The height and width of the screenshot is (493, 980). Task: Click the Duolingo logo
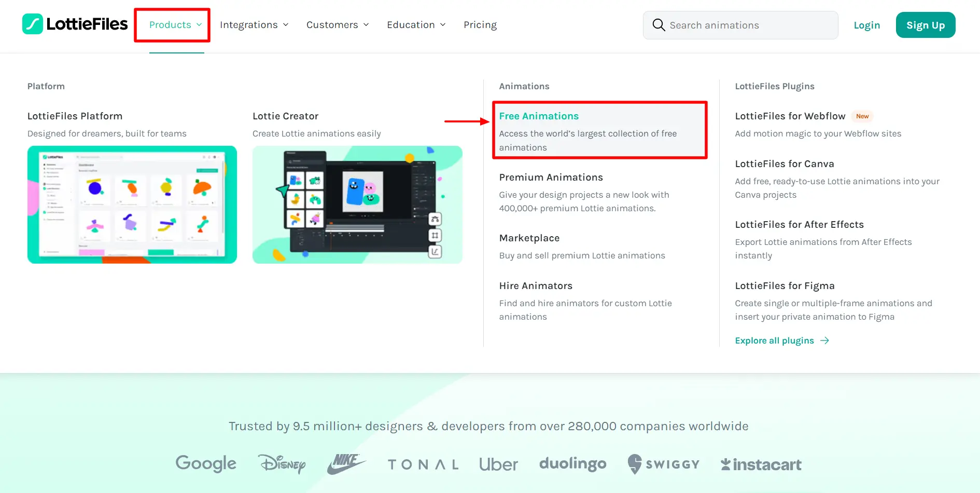tap(572, 464)
